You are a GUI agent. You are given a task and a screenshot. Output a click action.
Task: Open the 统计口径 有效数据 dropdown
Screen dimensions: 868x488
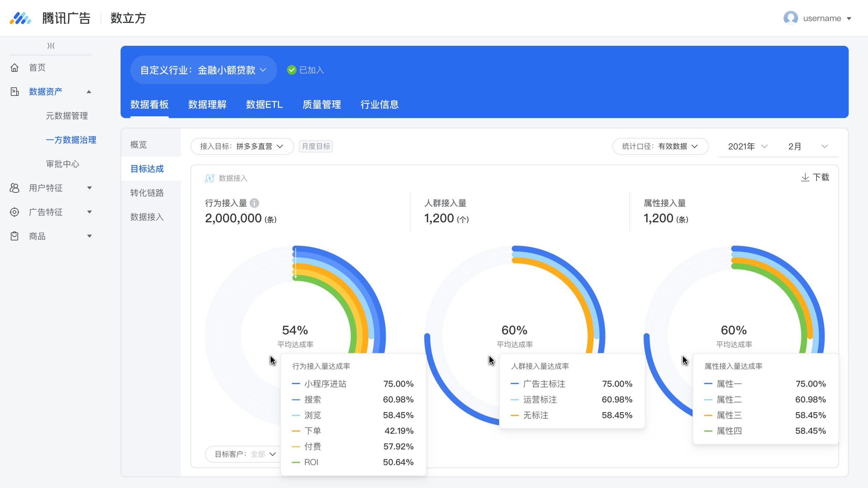point(660,146)
